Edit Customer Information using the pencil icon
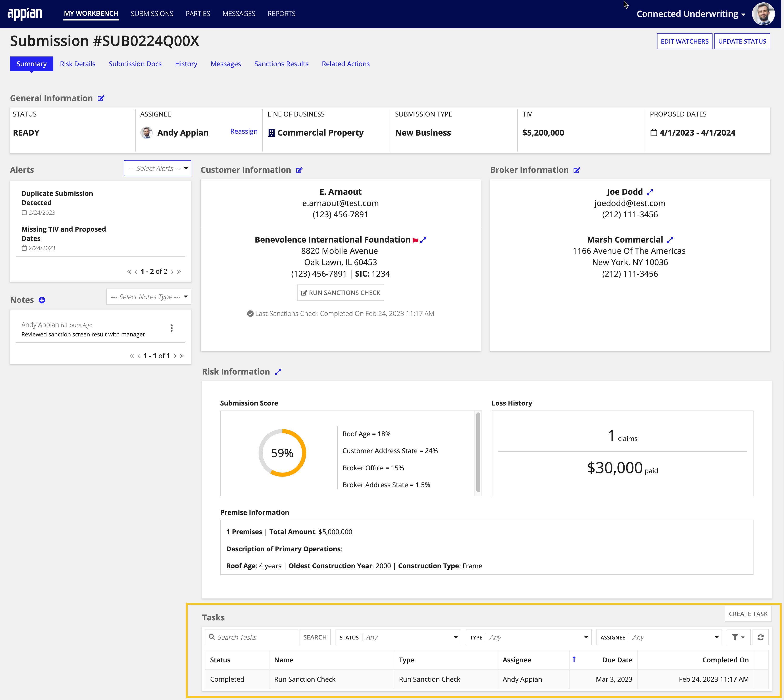 [299, 170]
